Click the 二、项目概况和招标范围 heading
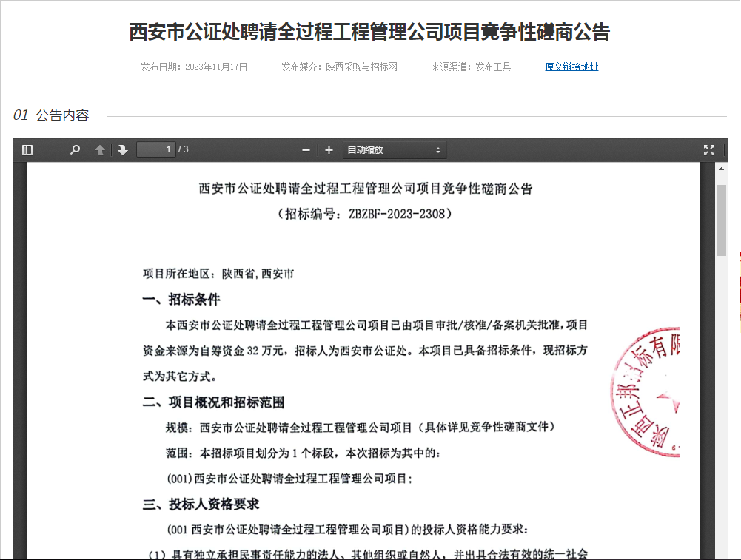The width and height of the screenshot is (741, 560). click(x=214, y=402)
